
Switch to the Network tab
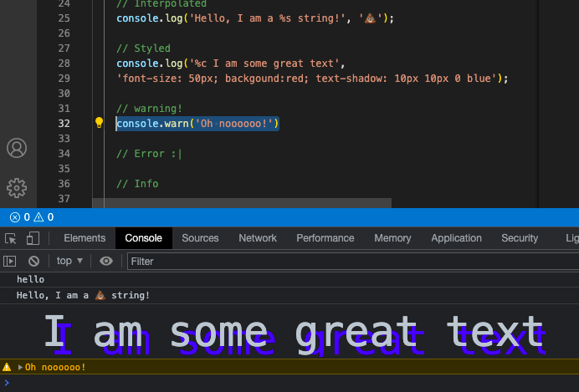pyautogui.click(x=258, y=238)
